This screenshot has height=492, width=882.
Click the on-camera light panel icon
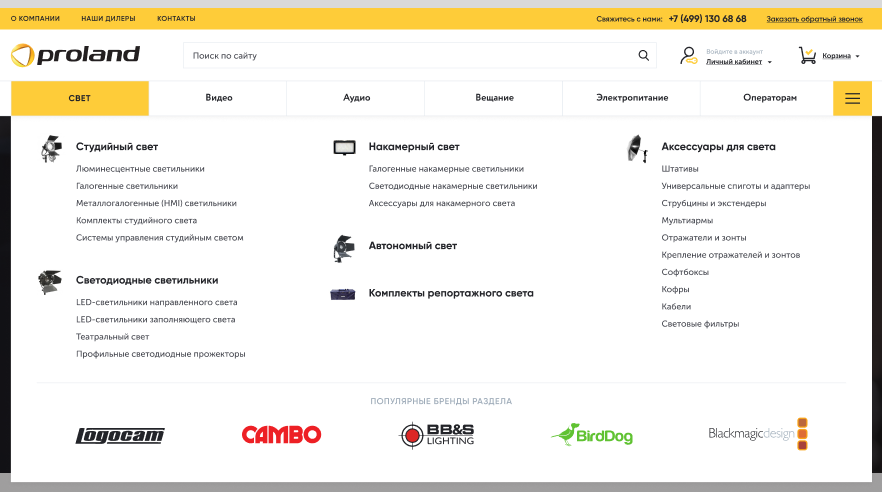(344, 147)
